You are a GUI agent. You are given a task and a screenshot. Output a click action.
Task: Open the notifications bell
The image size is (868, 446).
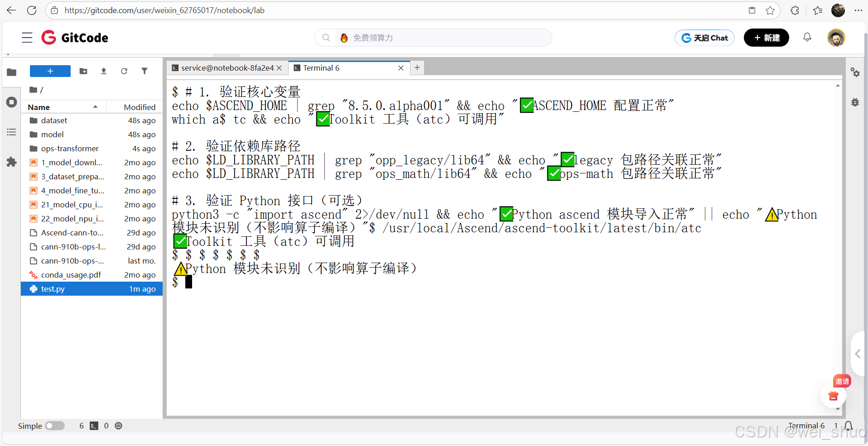807,37
